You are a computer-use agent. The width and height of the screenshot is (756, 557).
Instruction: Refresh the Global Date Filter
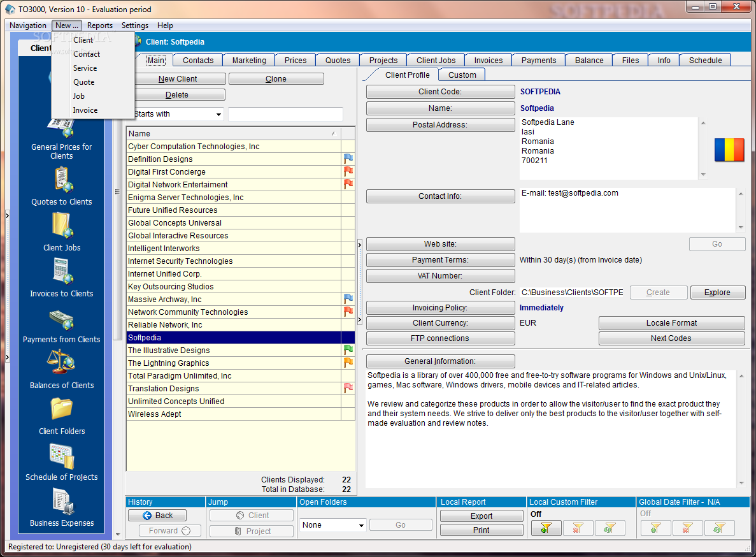(x=719, y=528)
